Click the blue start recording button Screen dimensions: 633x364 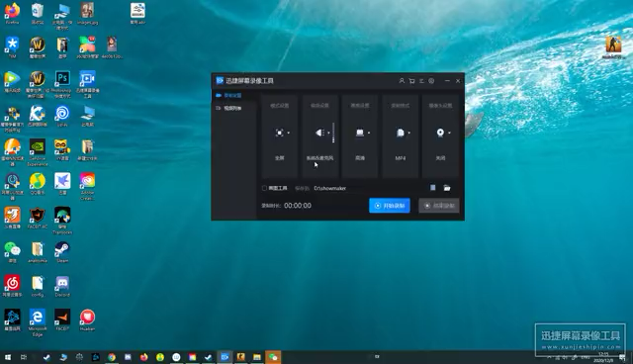tap(390, 206)
